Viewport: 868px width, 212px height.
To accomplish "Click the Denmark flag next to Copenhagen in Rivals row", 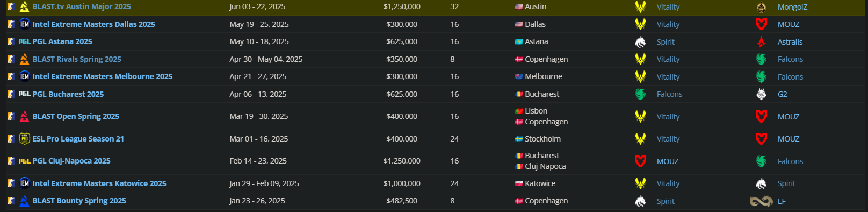I will point(519,59).
